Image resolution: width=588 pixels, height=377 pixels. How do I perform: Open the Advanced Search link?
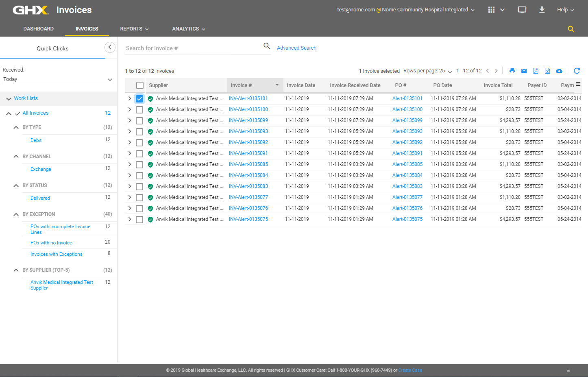(x=296, y=48)
